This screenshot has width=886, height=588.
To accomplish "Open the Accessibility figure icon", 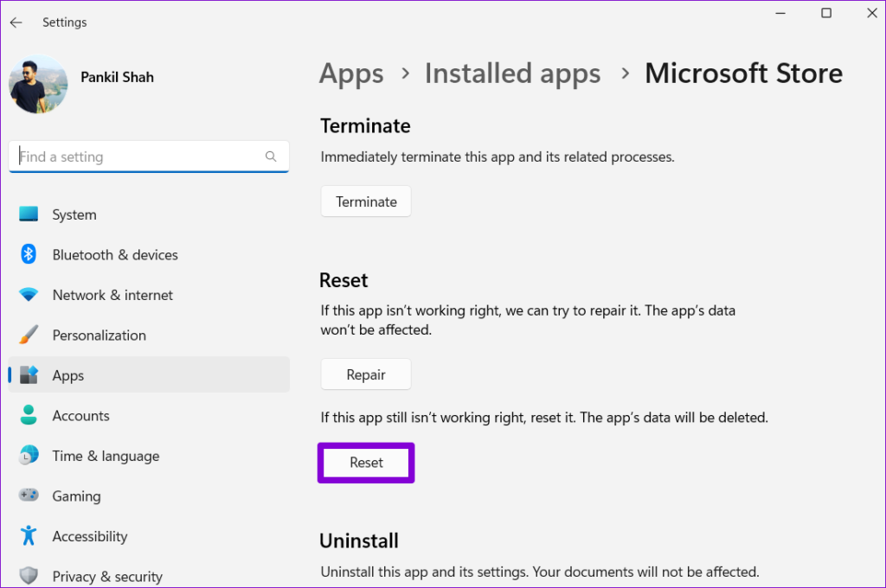I will coord(29,536).
